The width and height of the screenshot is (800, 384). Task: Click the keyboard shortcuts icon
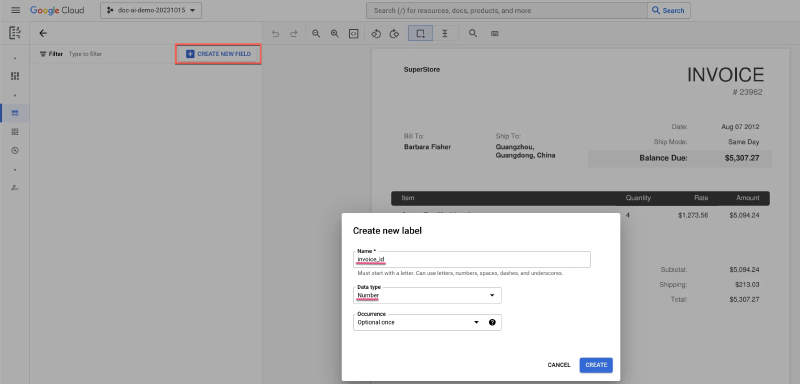[494, 34]
